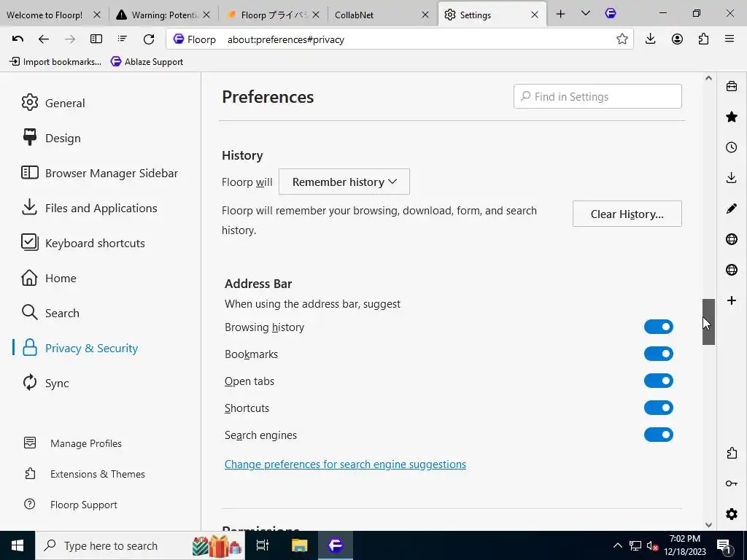This screenshot has width=747, height=560.
Task: Open sidebar settings gear icon
Action: [731, 514]
